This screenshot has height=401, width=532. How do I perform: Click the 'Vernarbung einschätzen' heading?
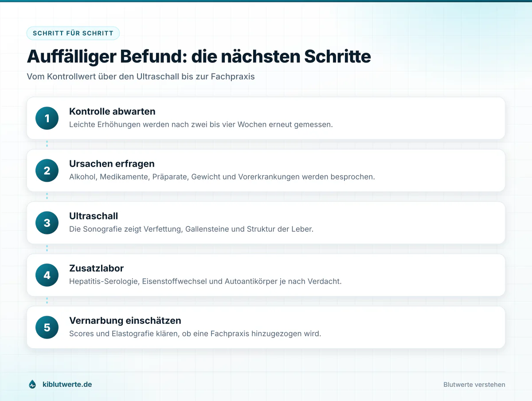coord(125,321)
